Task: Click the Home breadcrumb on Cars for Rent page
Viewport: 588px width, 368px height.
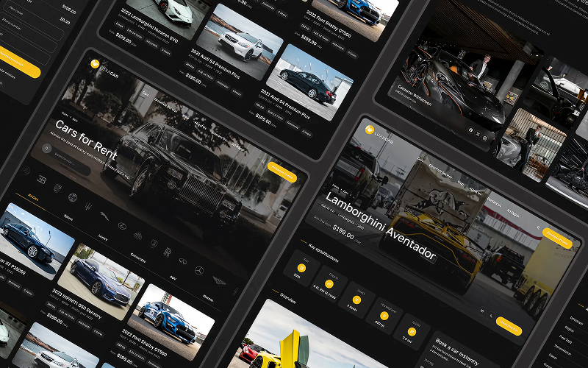Action: click(x=65, y=115)
